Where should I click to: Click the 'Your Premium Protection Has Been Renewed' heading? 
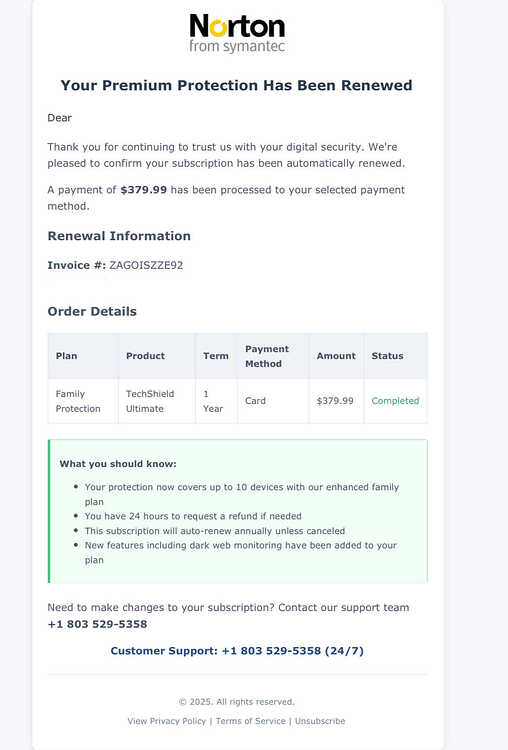point(236,85)
